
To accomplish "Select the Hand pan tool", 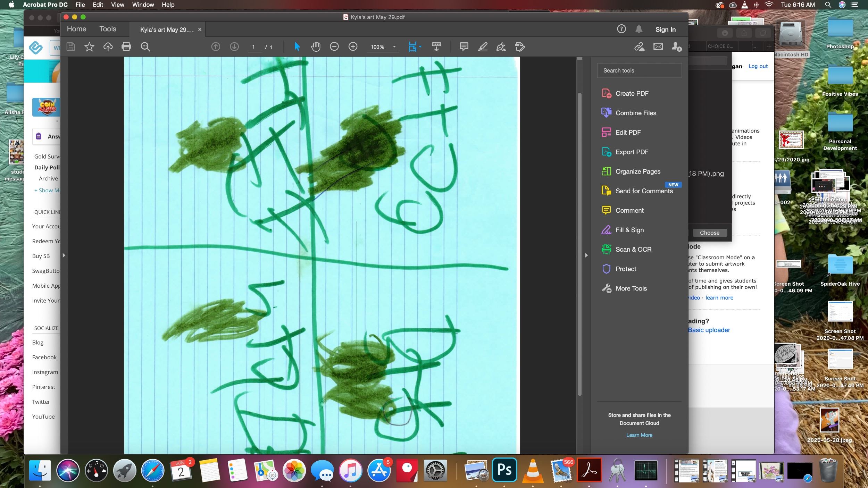I will pyautogui.click(x=315, y=47).
